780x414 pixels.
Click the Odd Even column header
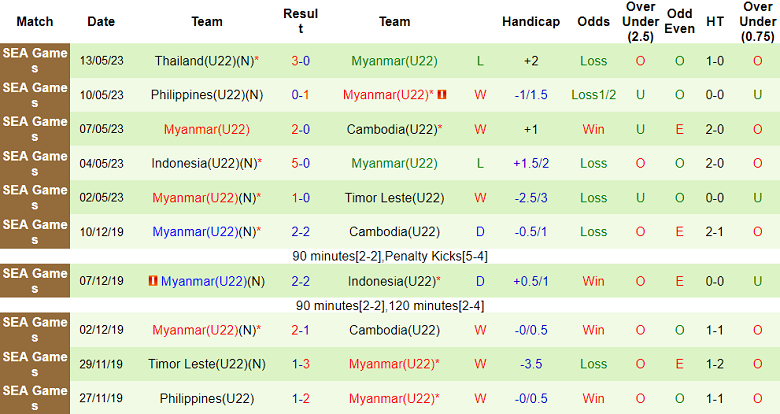pos(680,21)
